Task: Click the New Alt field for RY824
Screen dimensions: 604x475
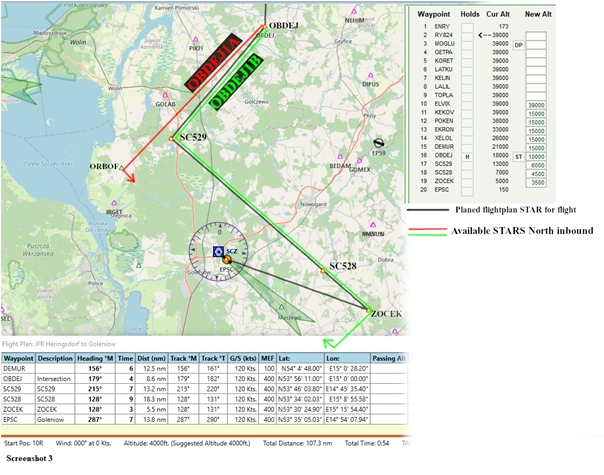Action: coord(536,35)
